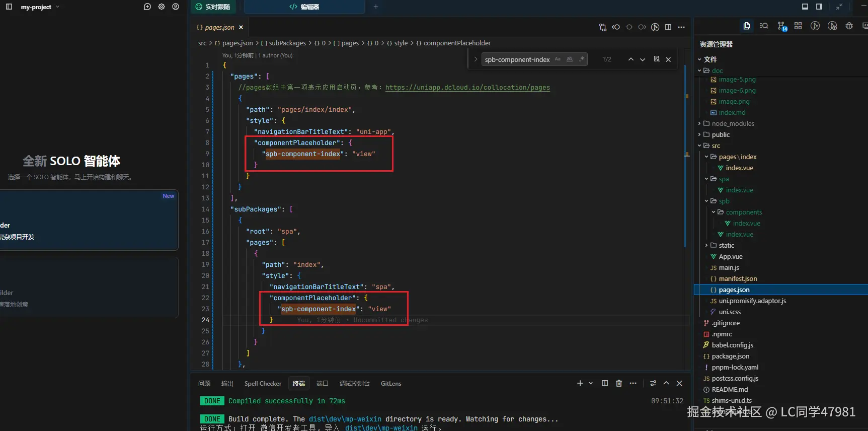Kill terminal using trash icon
Screen dimensions: 868x431
(619, 383)
